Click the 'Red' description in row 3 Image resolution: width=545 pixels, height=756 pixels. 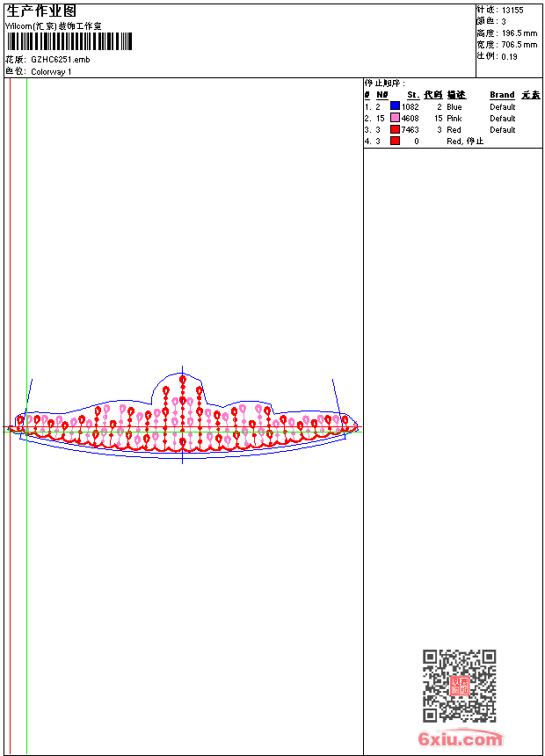[454, 130]
